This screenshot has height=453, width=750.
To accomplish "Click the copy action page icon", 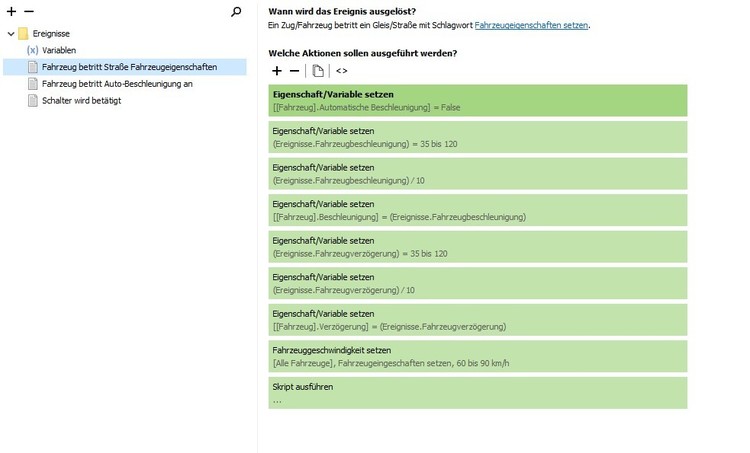I will point(318,71).
